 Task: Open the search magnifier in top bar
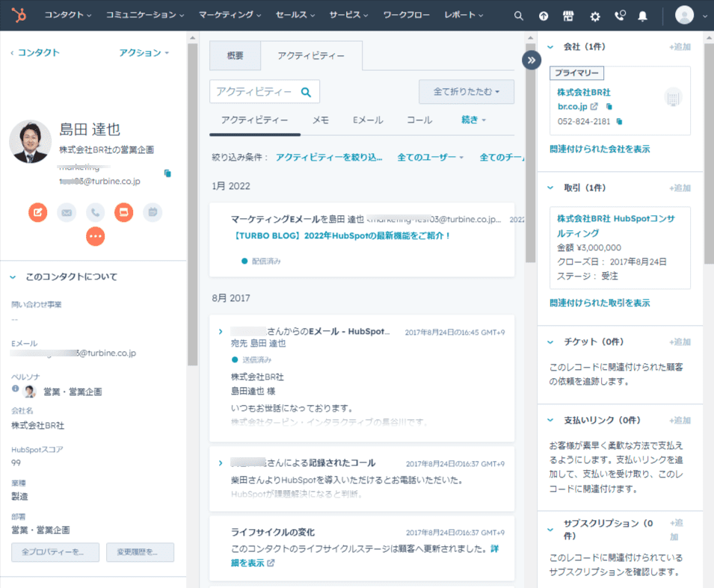click(518, 16)
